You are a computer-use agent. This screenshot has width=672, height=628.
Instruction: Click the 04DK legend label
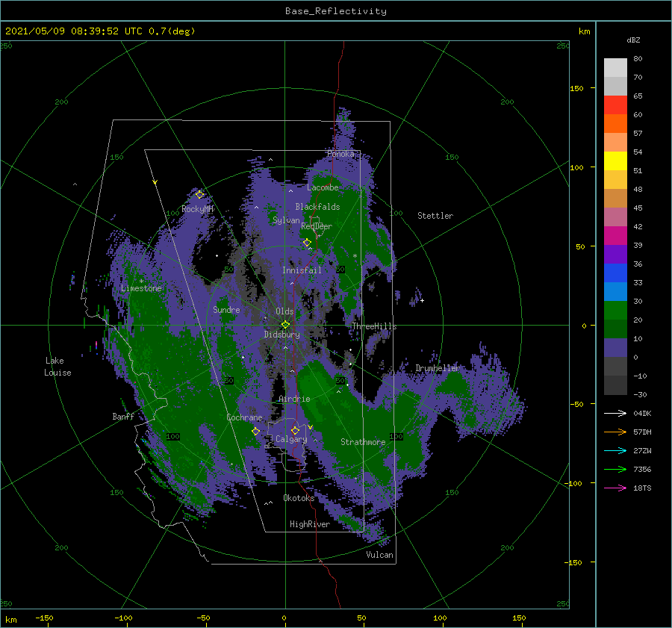tap(642, 413)
